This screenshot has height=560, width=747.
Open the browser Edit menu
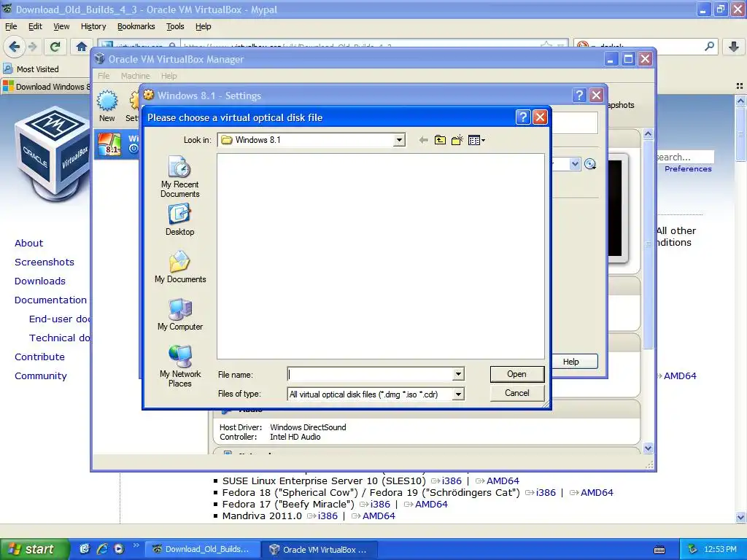tap(35, 27)
